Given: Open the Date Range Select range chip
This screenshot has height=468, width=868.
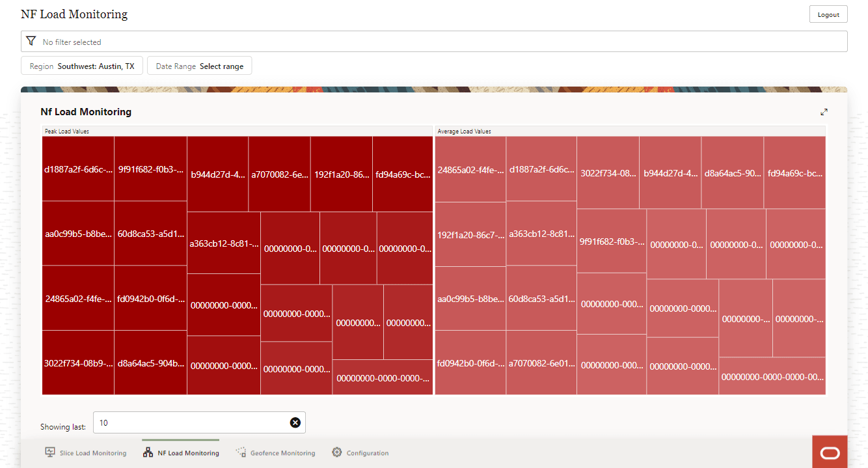Looking at the screenshot, I should pos(199,66).
